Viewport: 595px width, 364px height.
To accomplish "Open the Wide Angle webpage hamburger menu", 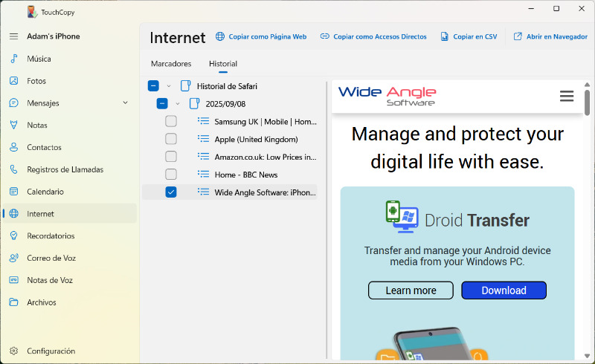I will [x=567, y=96].
